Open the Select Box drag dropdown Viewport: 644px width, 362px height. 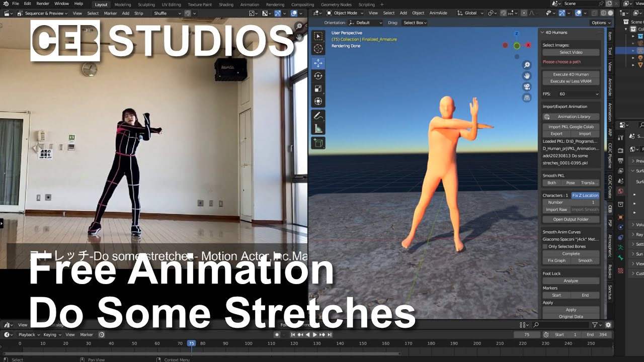click(x=415, y=23)
